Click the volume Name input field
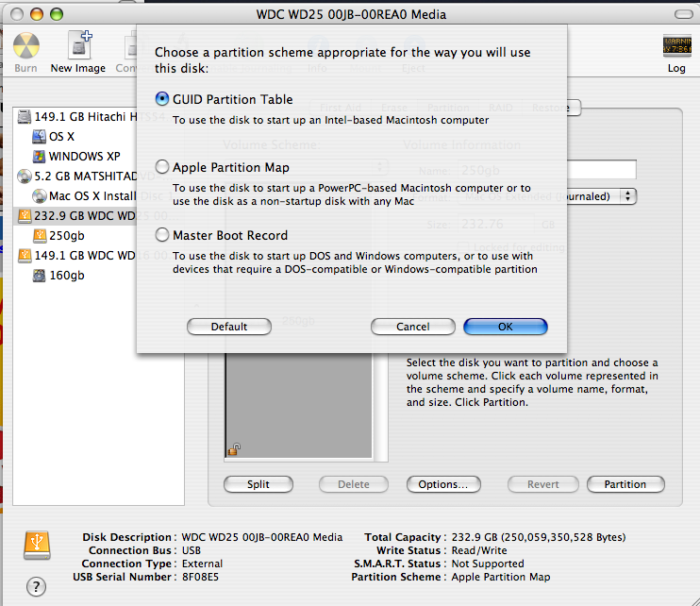The height and width of the screenshot is (606, 700). click(x=547, y=170)
